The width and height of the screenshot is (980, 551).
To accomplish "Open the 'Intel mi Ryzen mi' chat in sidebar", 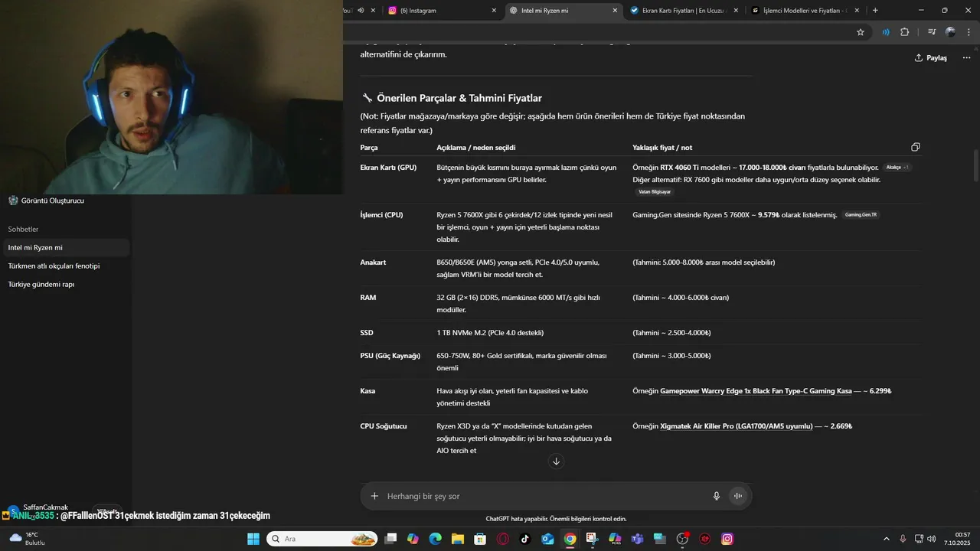I will (x=66, y=248).
